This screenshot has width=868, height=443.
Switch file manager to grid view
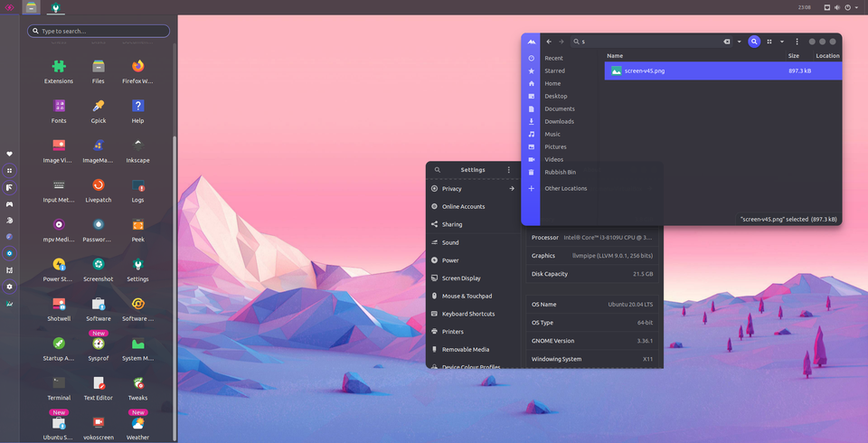[x=769, y=42]
